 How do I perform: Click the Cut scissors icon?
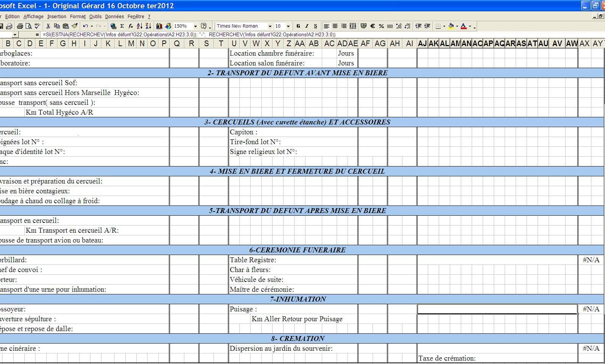(48, 26)
